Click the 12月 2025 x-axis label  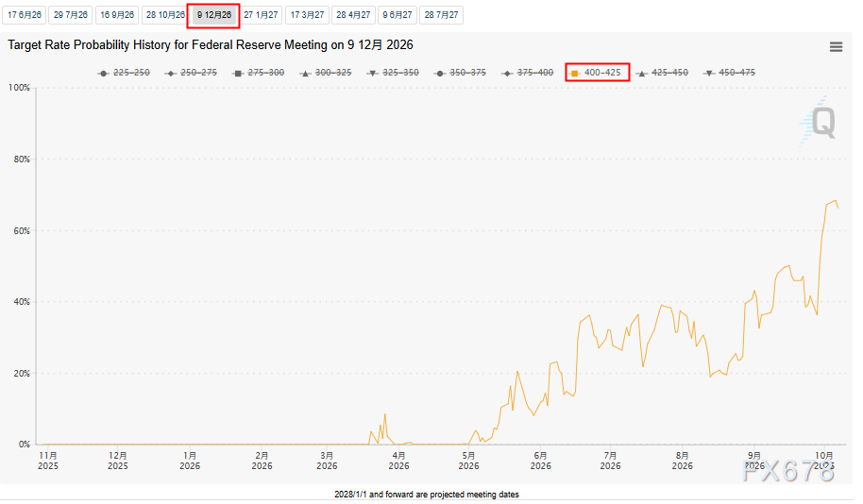pos(118,461)
